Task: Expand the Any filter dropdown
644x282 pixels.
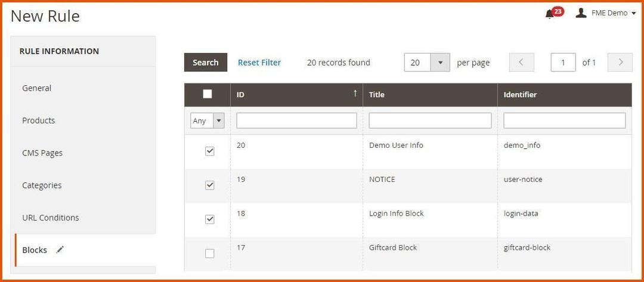Action: click(x=207, y=120)
